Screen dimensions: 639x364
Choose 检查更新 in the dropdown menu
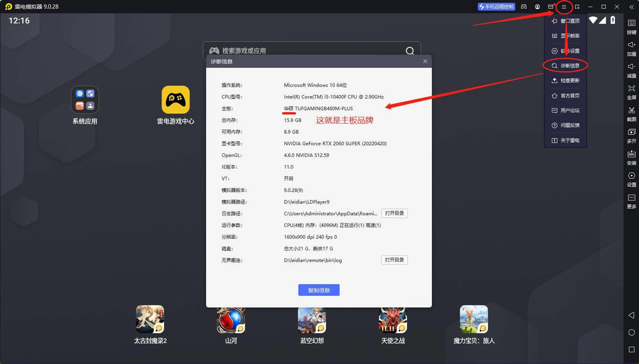[566, 81]
